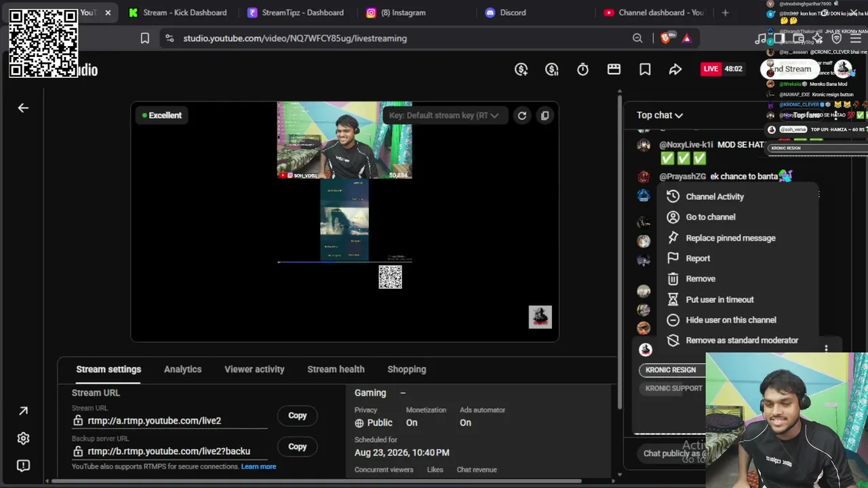Switch to the Viewer activity tab
This screenshot has height=488, width=868.
(x=254, y=369)
